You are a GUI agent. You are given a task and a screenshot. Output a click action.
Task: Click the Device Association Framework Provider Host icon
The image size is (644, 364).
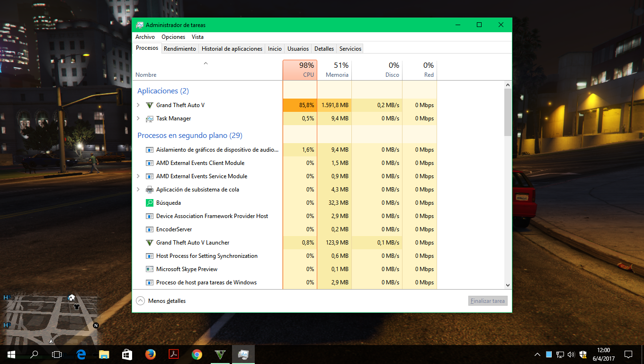150,216
